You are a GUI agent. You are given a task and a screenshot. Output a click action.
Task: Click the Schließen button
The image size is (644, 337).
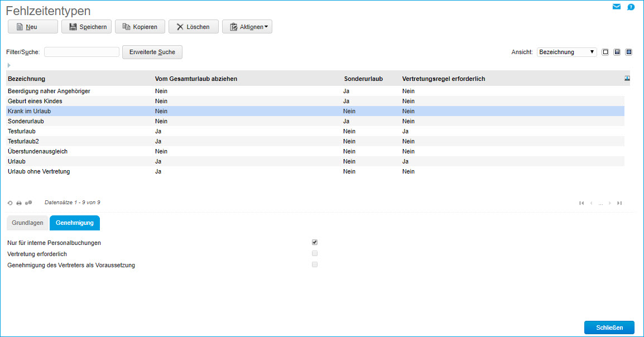click(x=609, y=328)
